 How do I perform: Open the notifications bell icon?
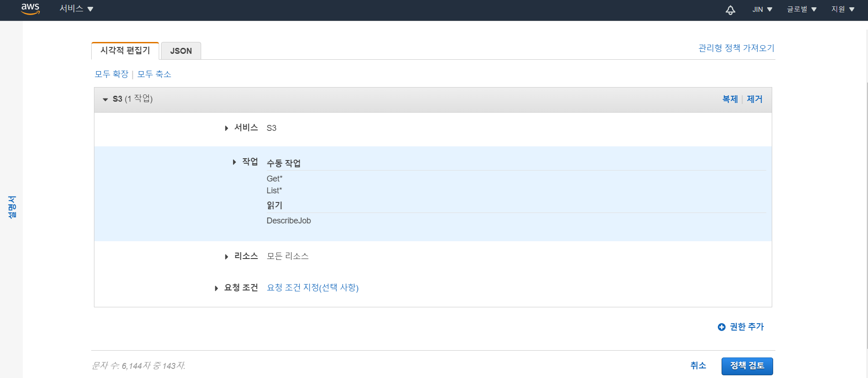(x=730, y=10)
